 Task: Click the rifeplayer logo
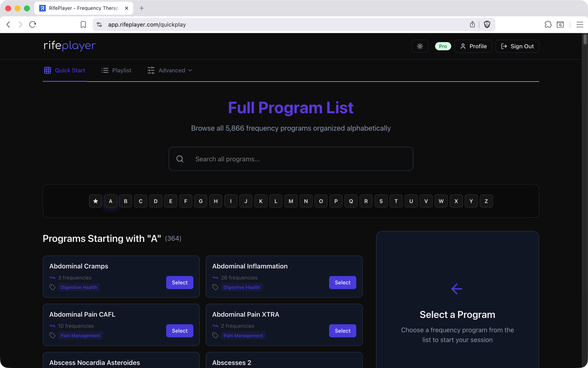(70, 46)
